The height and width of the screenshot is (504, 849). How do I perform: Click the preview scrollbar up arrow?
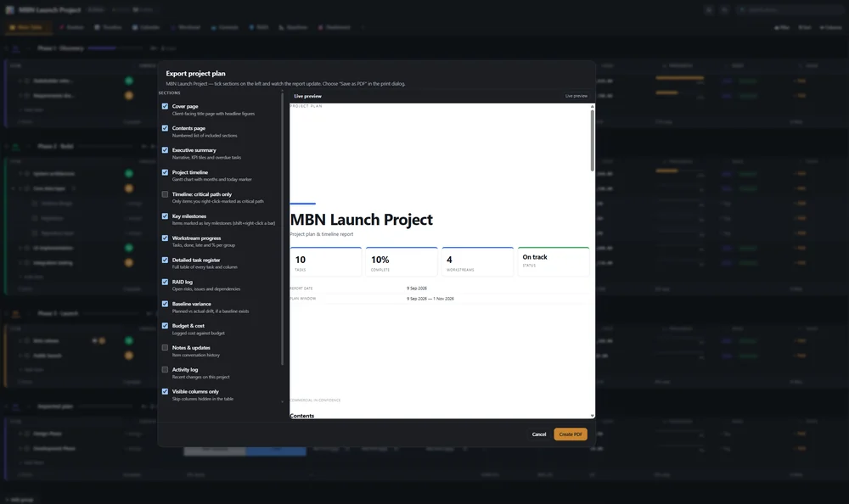[x=593, y=106]
